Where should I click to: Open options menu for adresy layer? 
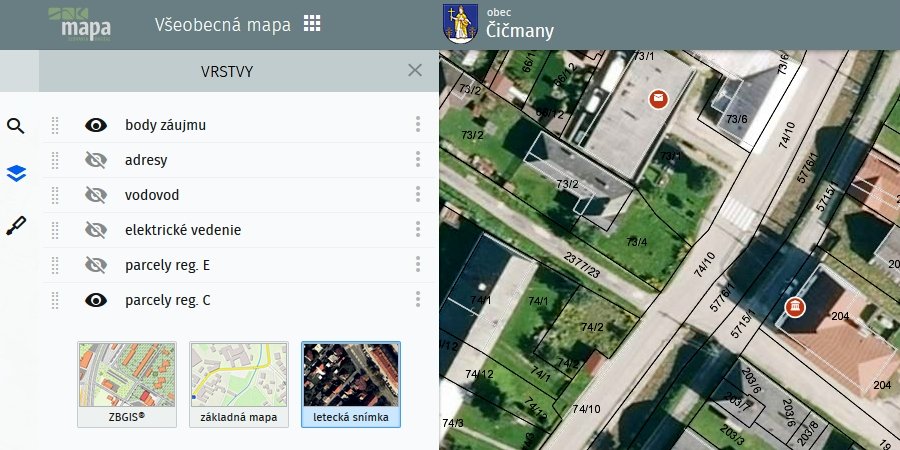click(x=418, y=159)
